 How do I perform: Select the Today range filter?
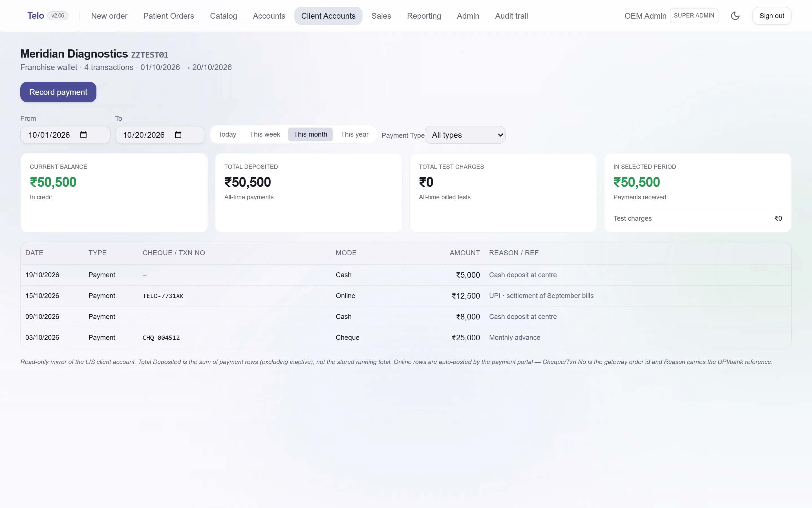[x=227, y=134]
